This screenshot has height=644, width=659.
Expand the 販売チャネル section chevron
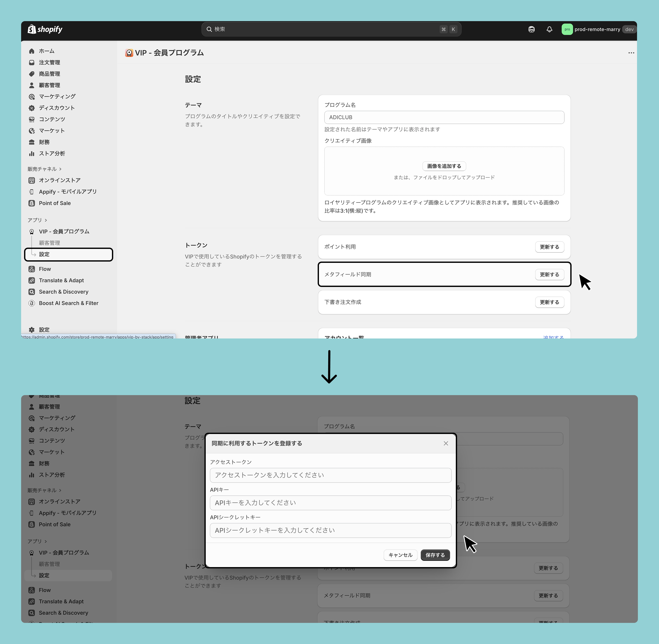click(60, 169)
